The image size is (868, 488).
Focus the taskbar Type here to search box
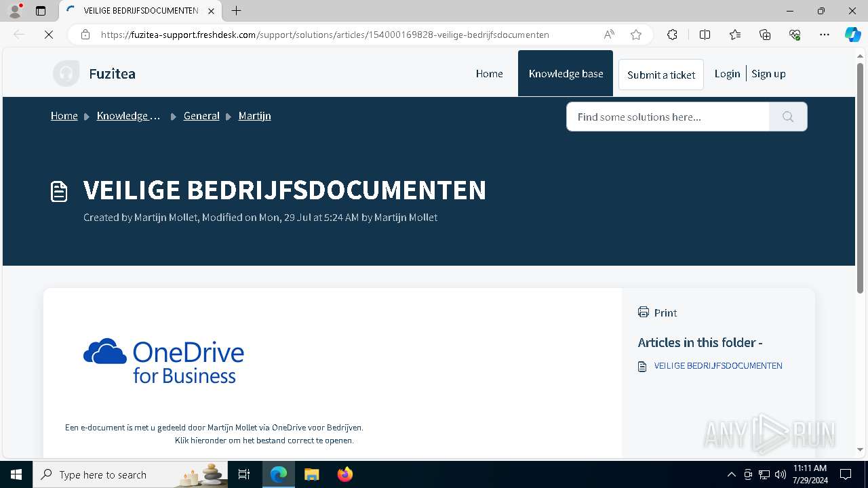[x=130, y=474]
